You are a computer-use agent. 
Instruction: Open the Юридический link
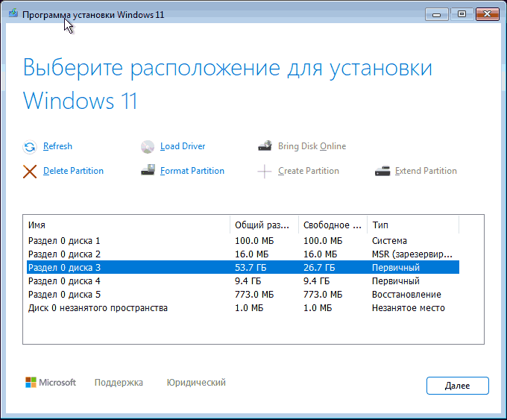click(196, 383)
